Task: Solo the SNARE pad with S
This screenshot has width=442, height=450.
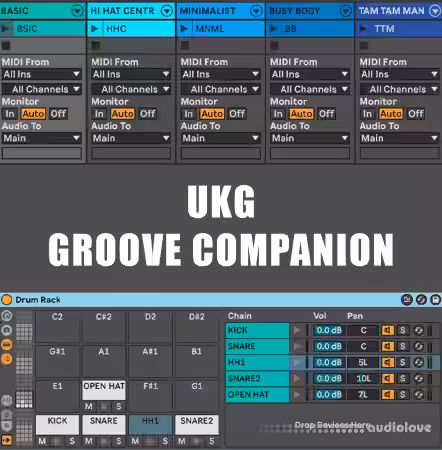Action: coord(119,441)
